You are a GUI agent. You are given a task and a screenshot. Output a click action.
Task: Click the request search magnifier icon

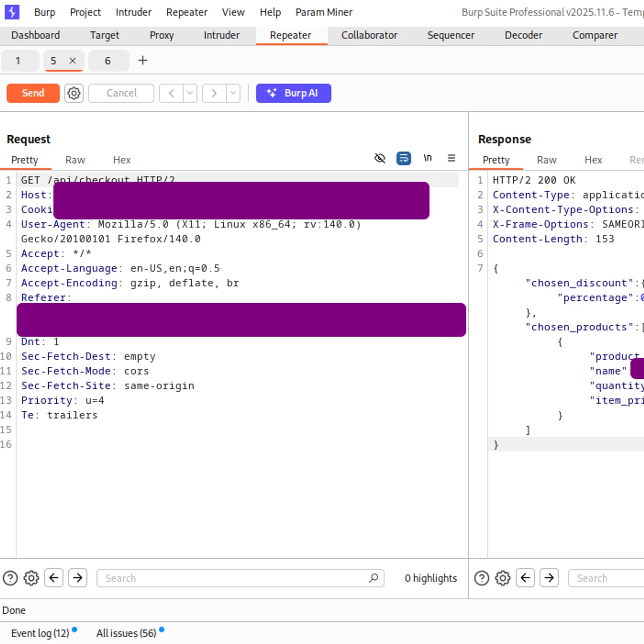point(373,578)
